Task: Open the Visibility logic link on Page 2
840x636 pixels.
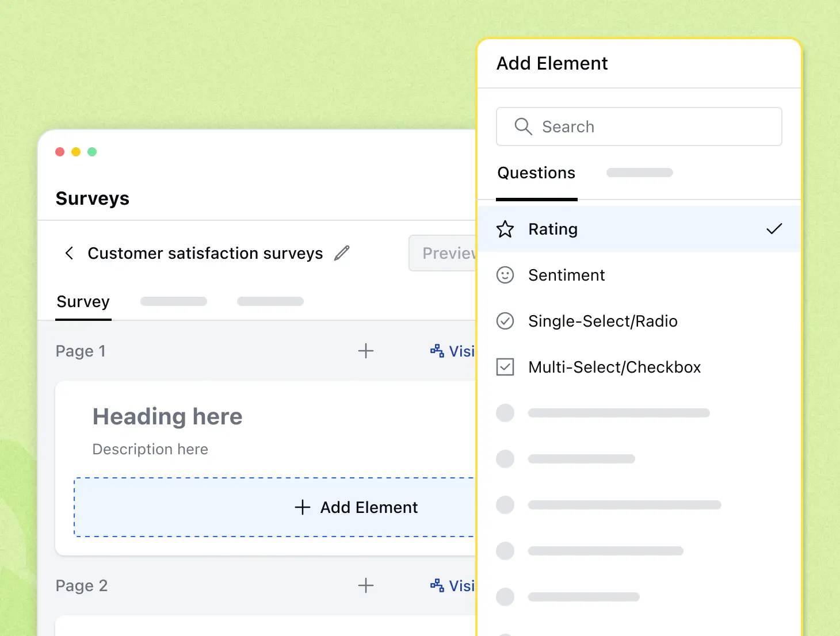Action: pos(453,585)
